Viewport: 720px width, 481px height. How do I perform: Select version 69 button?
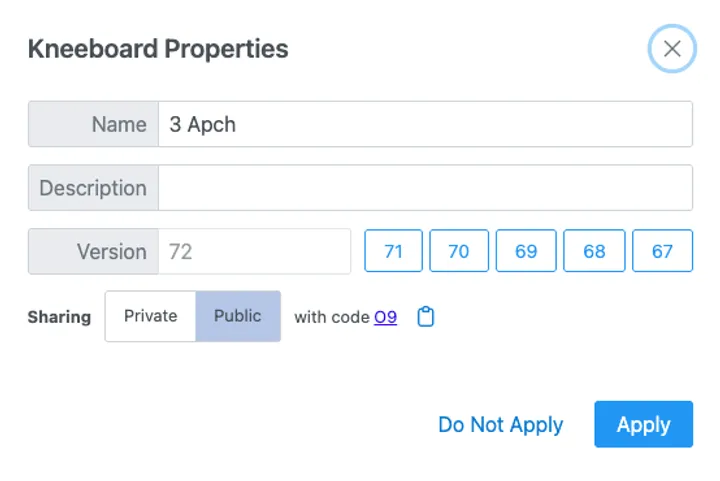coord(526,251)
